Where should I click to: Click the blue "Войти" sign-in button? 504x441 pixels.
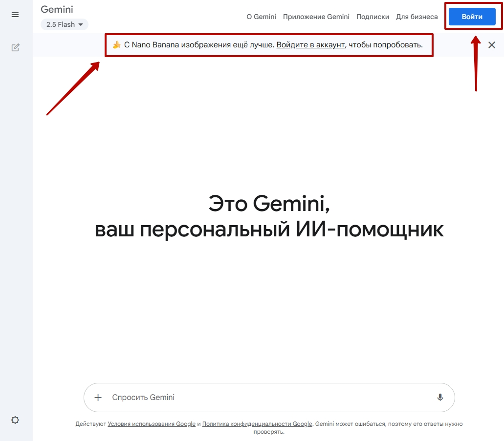[472, 17]
